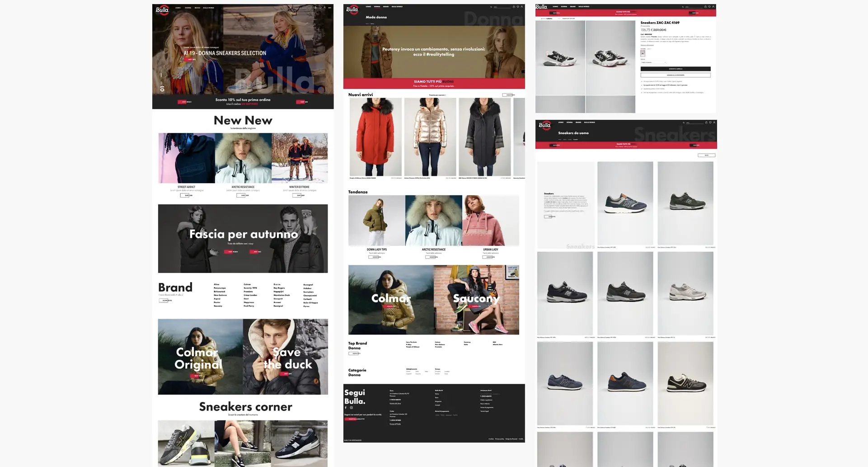Click the Facebook icon under Segui Bulla
Viewport: 868px width, 467px height.
click(346, 407)
